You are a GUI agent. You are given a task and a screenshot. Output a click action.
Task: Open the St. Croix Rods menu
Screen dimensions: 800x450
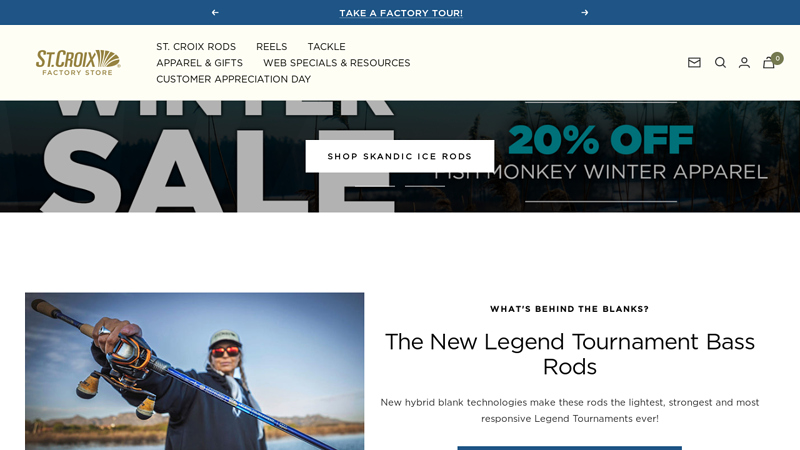[196, 46]
